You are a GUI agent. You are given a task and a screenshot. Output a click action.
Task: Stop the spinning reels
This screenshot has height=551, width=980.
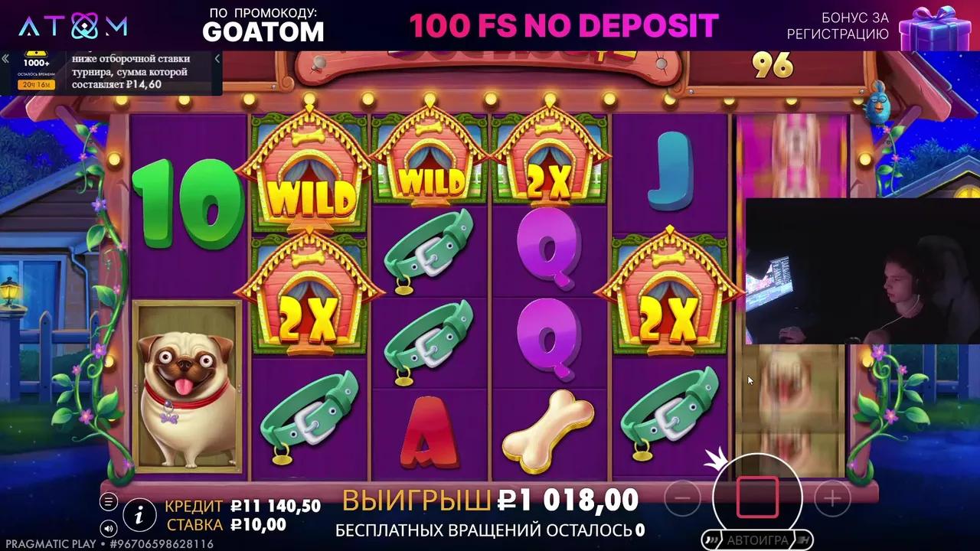[757, 498]
